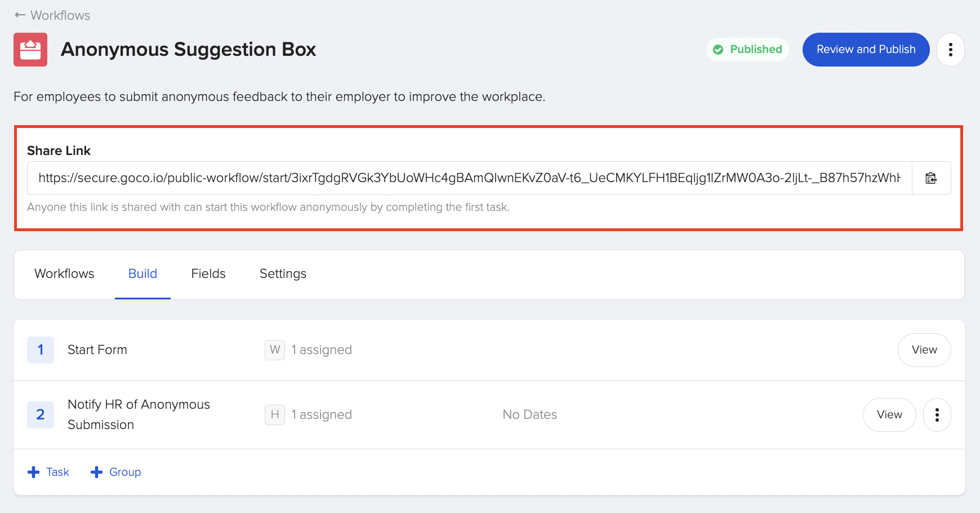This screenshot has width=980, height=513.
Task: Click into the Share Link URL field
Action: pyautogui.click(x=469, y=178)
